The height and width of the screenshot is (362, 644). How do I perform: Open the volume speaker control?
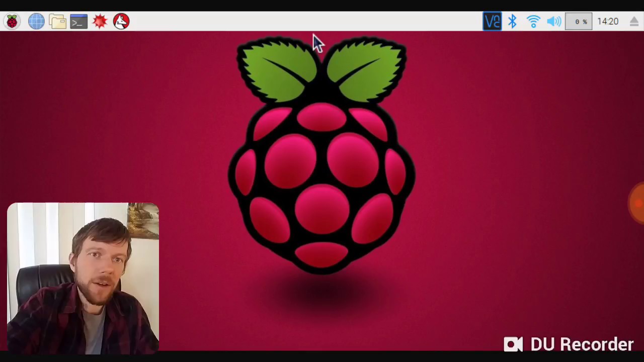[554, 21]
